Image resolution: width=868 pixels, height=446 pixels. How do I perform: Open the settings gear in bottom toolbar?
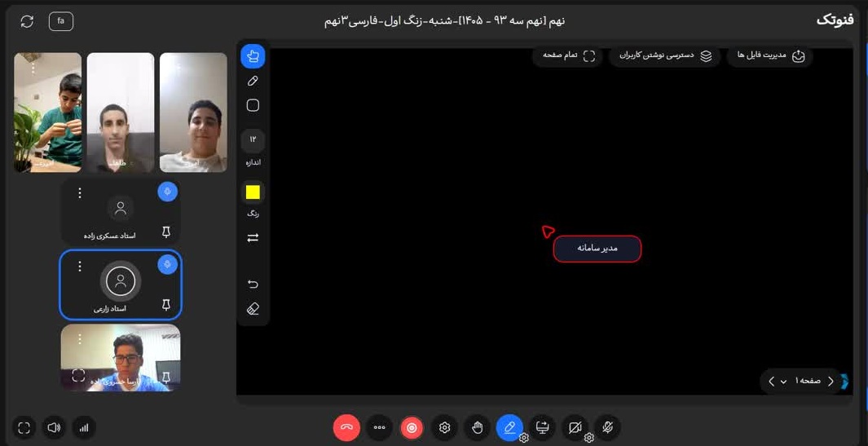coord(444,428)
